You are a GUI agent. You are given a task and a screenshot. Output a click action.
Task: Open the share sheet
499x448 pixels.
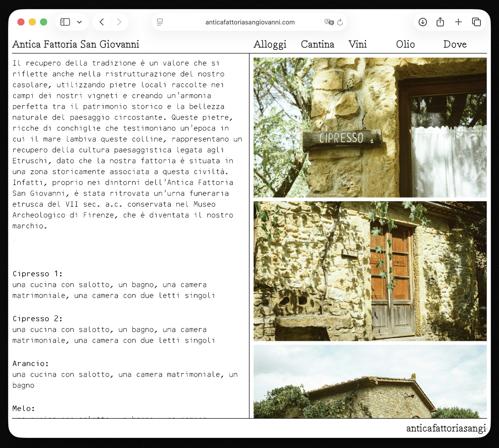[x=440, y=22]
